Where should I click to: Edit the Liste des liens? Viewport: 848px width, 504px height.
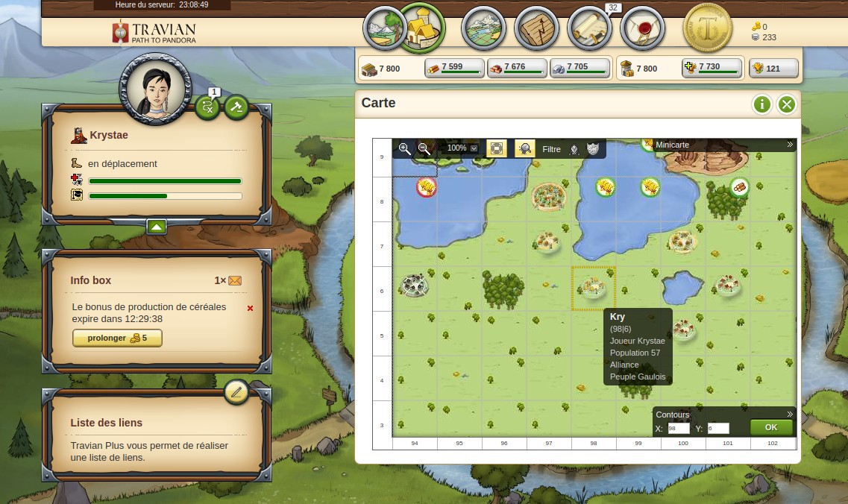pyautogui.click(x=236, y=392)
